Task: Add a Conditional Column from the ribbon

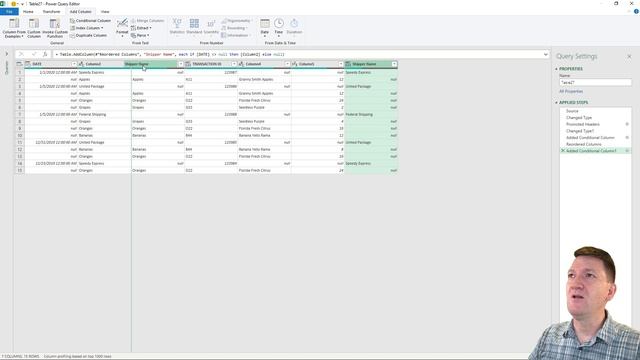Action: coord(90,20)
